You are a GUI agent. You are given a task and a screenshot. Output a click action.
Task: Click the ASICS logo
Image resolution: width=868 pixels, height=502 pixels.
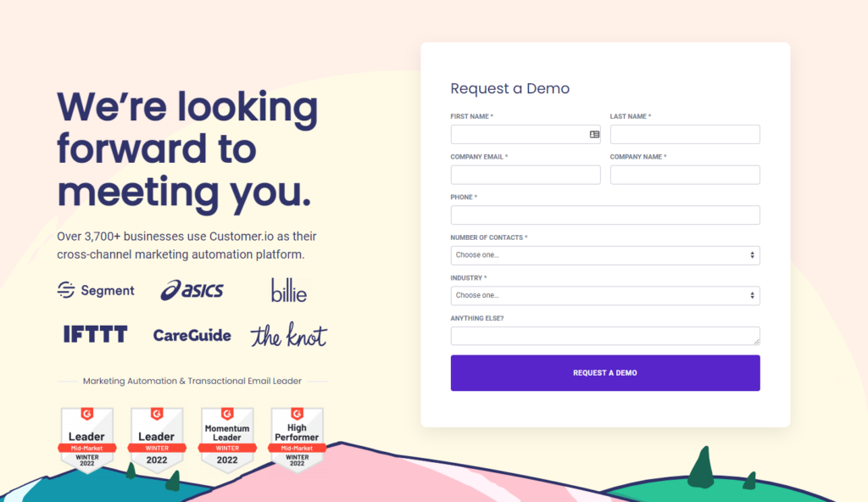[192, 290]
